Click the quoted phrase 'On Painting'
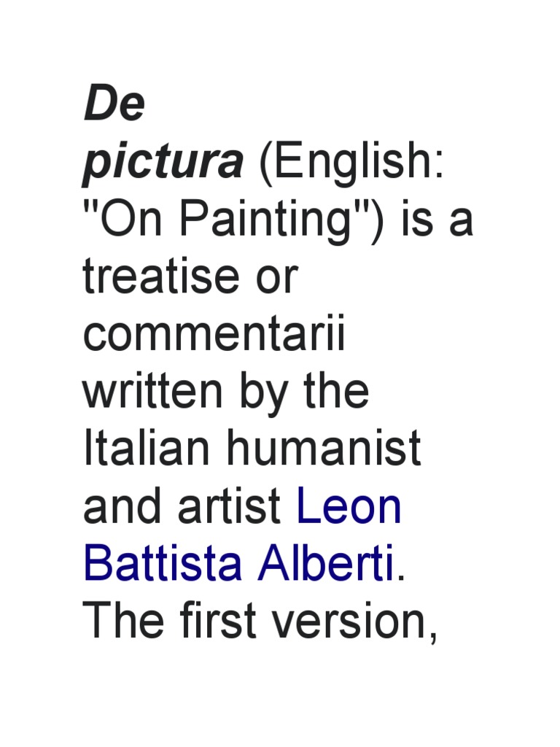The width and height of the screenshot is (560, 747). (x=238, y=222)
